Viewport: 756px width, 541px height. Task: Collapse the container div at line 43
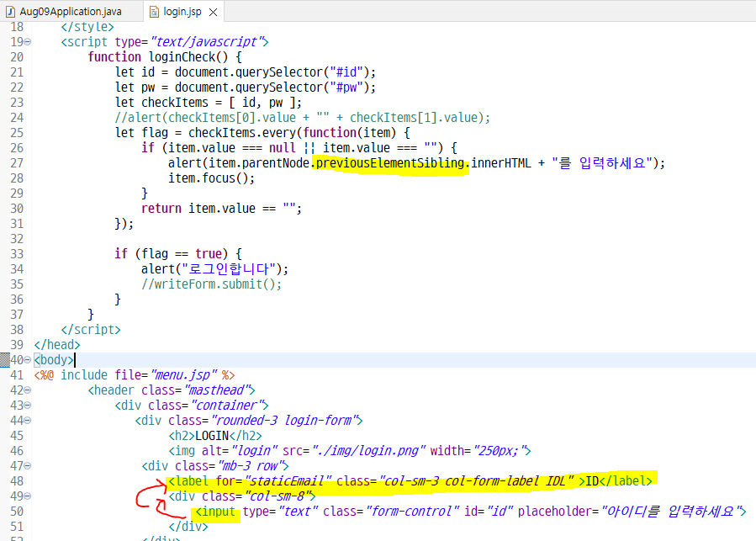click(x=28, y=406)
